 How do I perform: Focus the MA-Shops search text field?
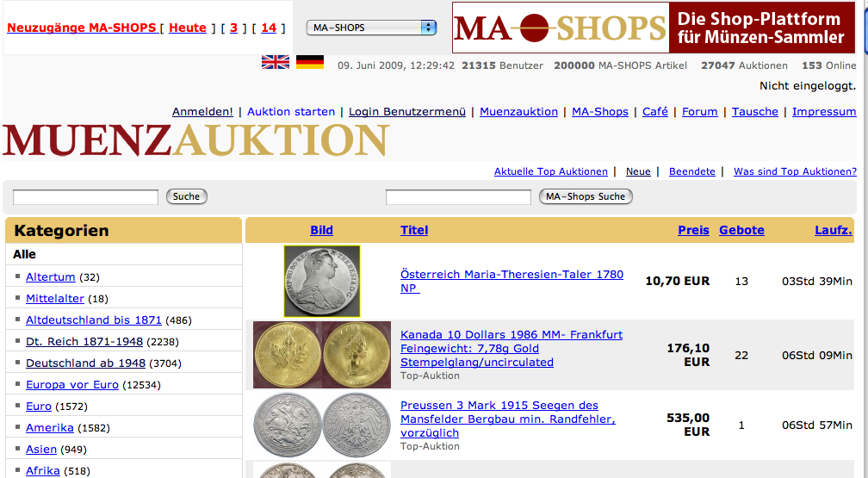(458, 197)
